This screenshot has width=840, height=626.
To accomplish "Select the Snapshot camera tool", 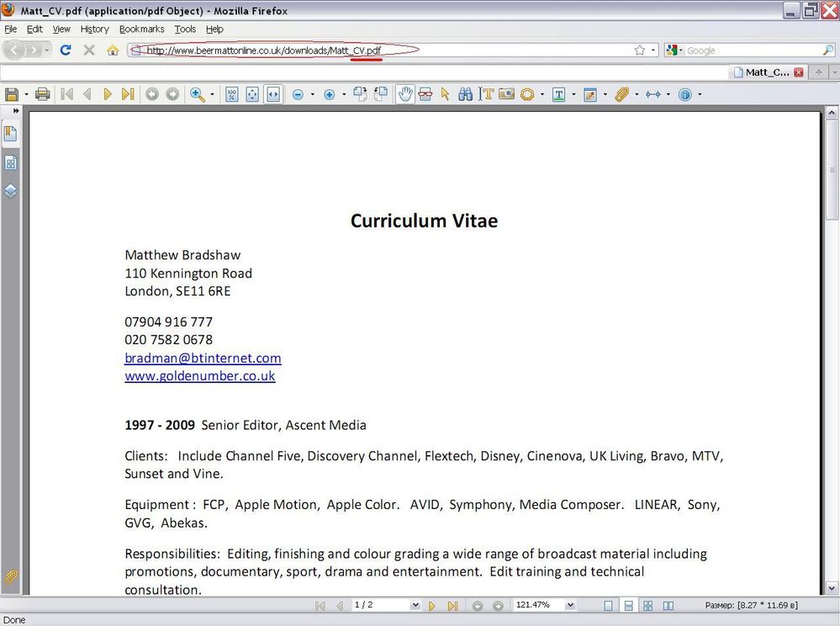I will click(x=506, y=94).
